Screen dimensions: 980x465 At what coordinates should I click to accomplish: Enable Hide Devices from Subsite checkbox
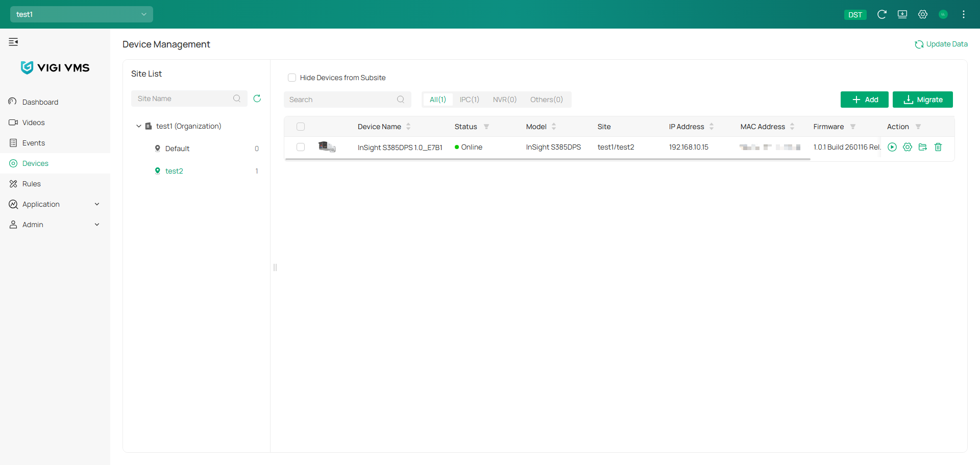pos(292,78)
